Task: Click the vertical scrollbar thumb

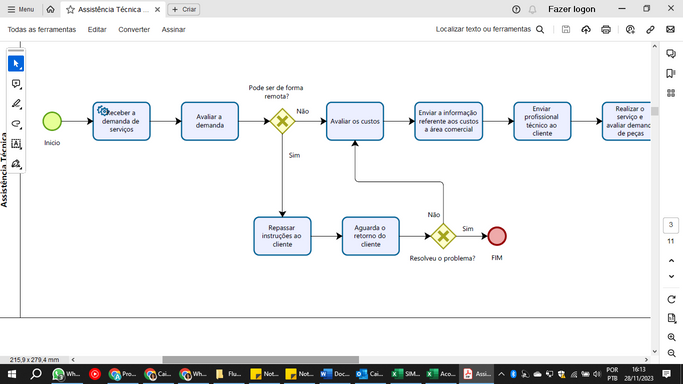Action: tap(655, 111)
